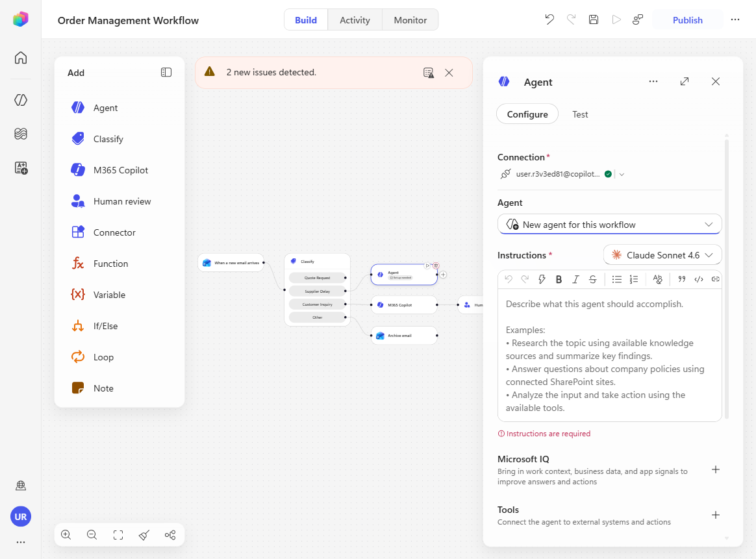Insert a link in instructions

click(716, 279)
